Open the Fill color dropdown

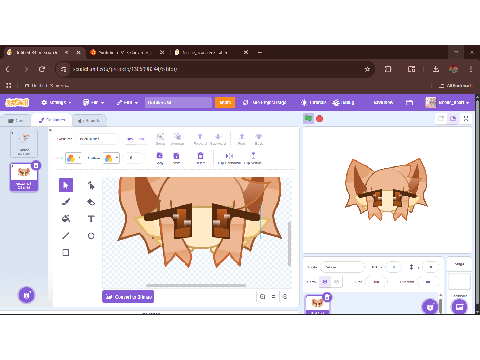[74, 158]
